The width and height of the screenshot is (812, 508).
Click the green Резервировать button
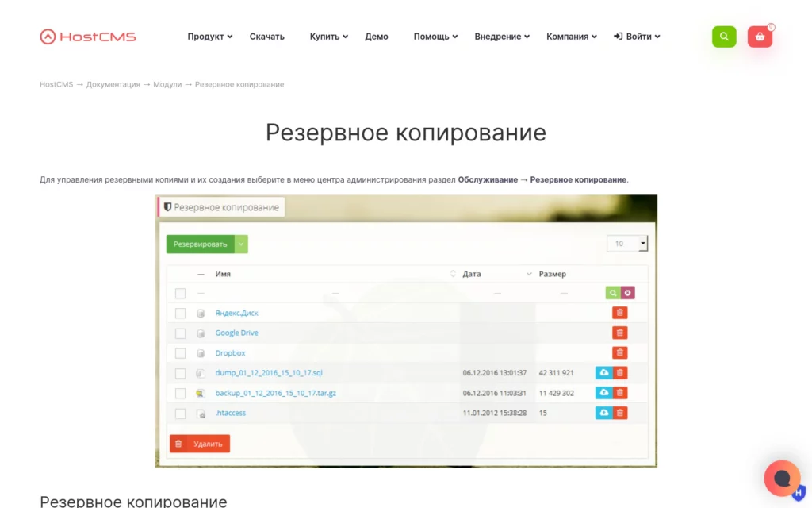click(201, 244)
